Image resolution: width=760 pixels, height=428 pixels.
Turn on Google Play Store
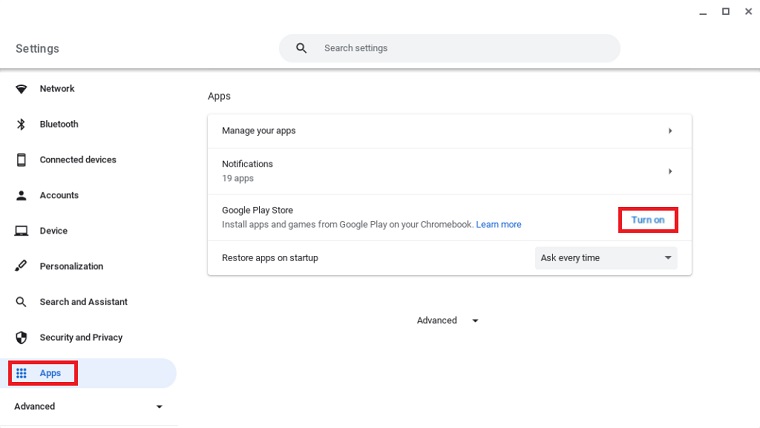[x=648, y=220]
